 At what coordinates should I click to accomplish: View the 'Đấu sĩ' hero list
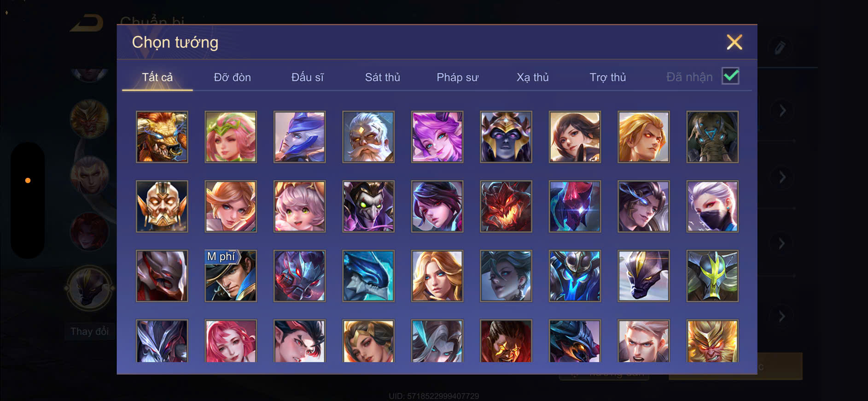pyautogui.click(x=307, y=77)
